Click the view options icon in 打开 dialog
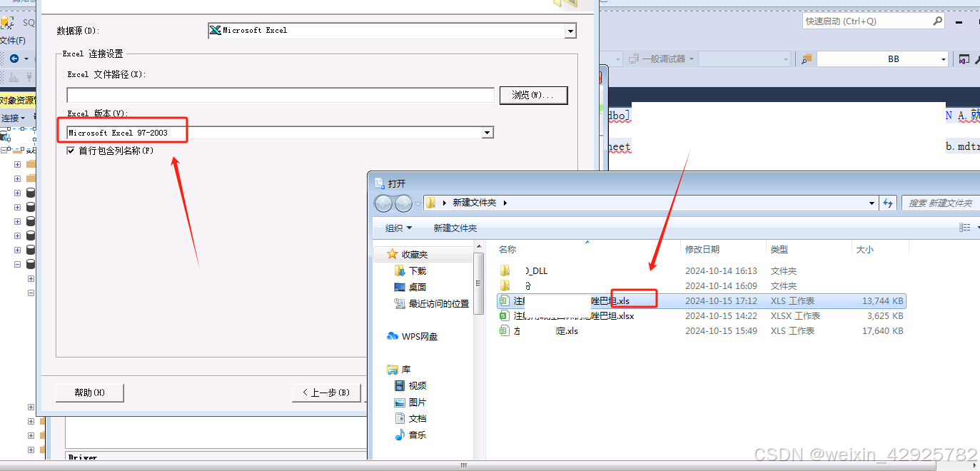The height and width of the screenshot is (471, 980). (x=965, y=228)
